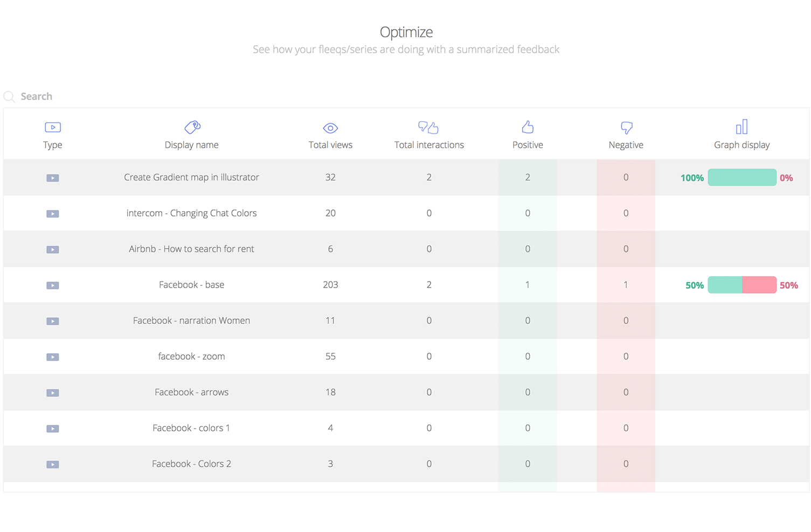
Task: Click video icon for intercom Changing Chat Colors
Action: pyautogui.click(x=53, y=214)
